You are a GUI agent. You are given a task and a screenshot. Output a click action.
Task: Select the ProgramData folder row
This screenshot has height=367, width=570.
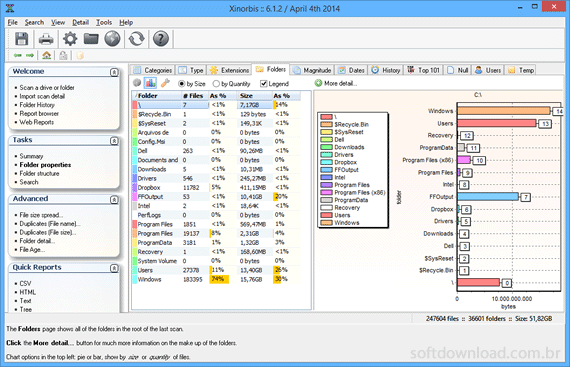coord(216,243)
